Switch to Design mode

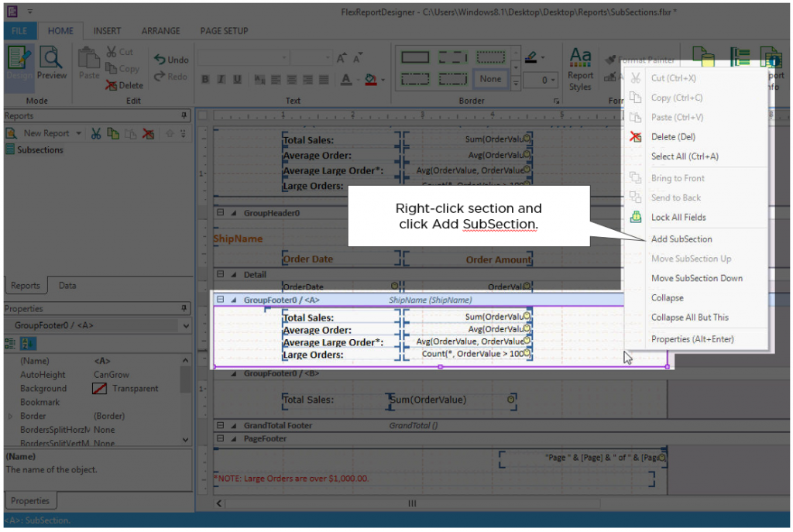tap(19, 62)
